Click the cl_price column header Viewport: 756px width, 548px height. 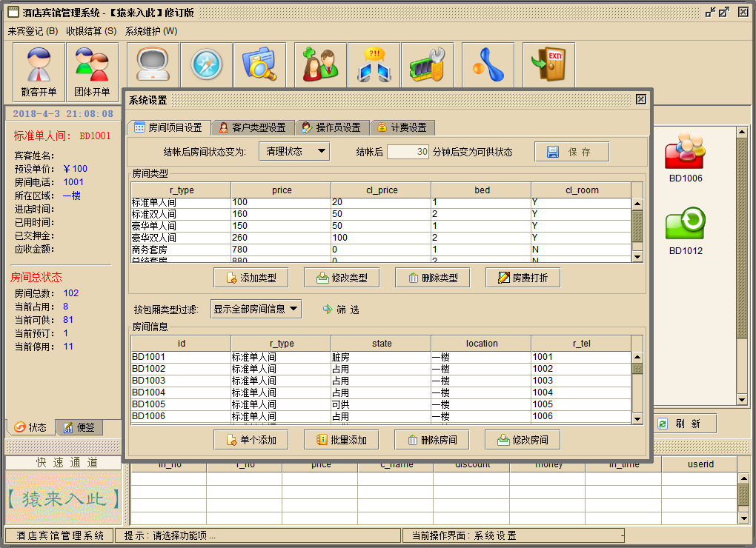pos(382,190)
